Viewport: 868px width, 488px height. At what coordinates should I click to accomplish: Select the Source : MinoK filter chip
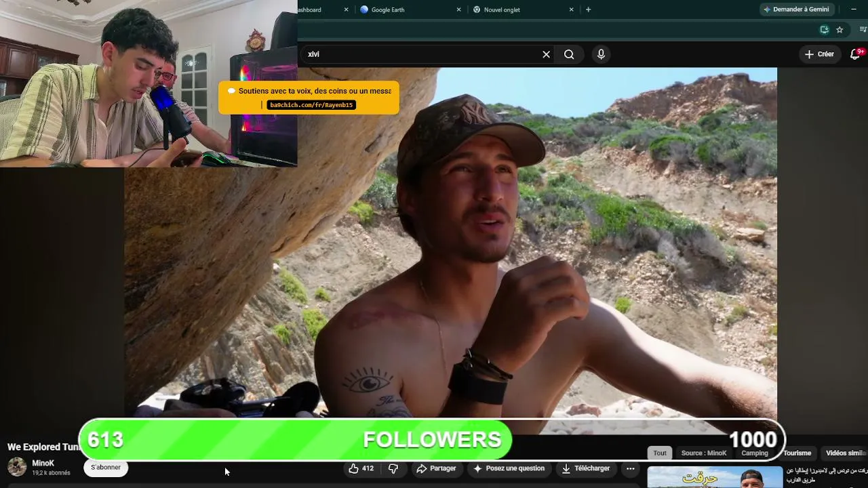point(704,453)
